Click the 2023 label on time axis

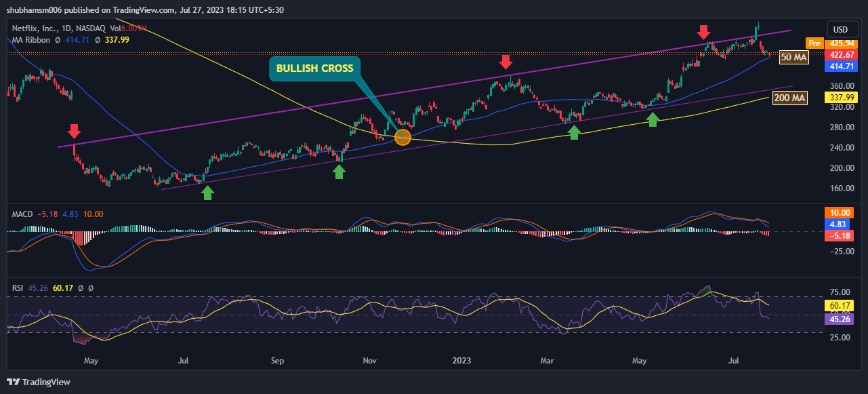461,361
